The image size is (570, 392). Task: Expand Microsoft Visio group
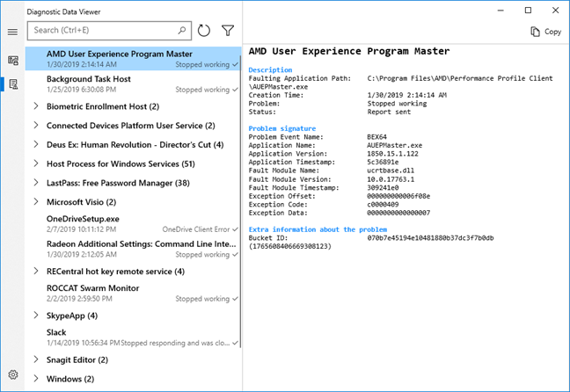click(35, 201)
